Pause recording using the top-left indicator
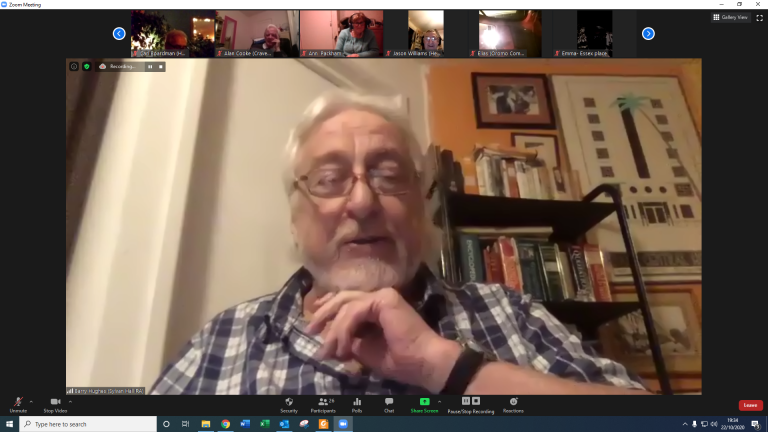 tap(150, 67)
